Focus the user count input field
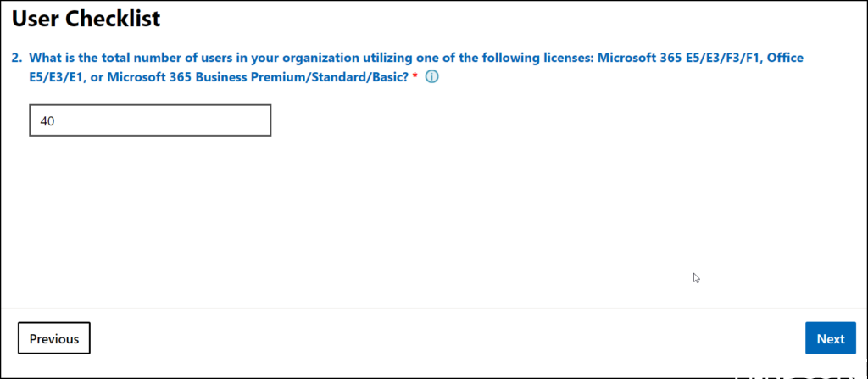 (150, 120)
